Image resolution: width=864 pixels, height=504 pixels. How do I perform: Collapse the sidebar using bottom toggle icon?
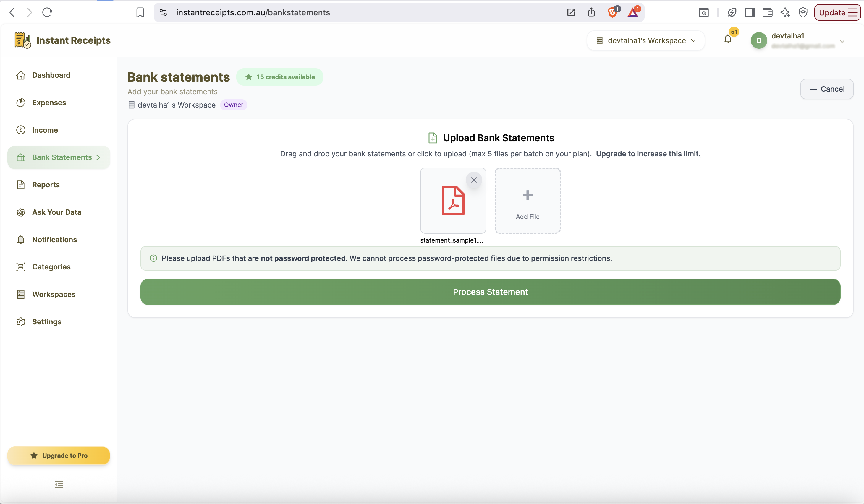click(59, 484)
